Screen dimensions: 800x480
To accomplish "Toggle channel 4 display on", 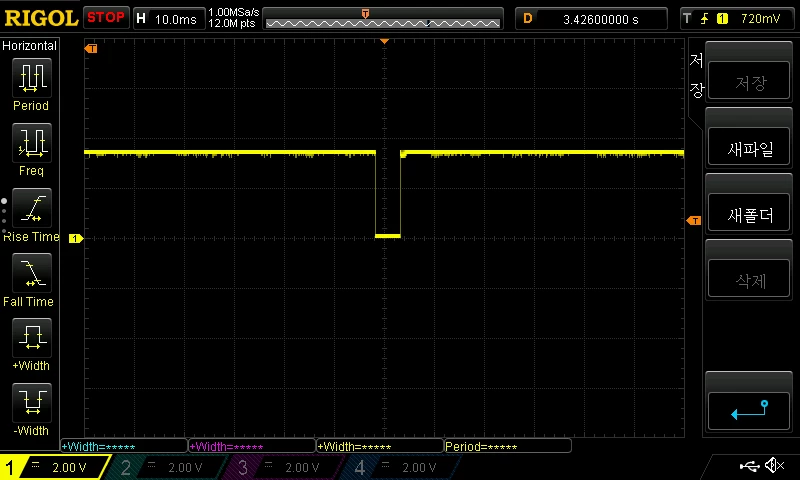I will point(401,467).
